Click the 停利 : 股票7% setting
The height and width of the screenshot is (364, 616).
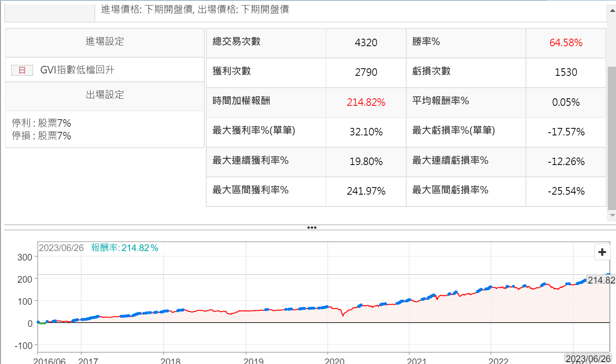[x=41, y=123]
